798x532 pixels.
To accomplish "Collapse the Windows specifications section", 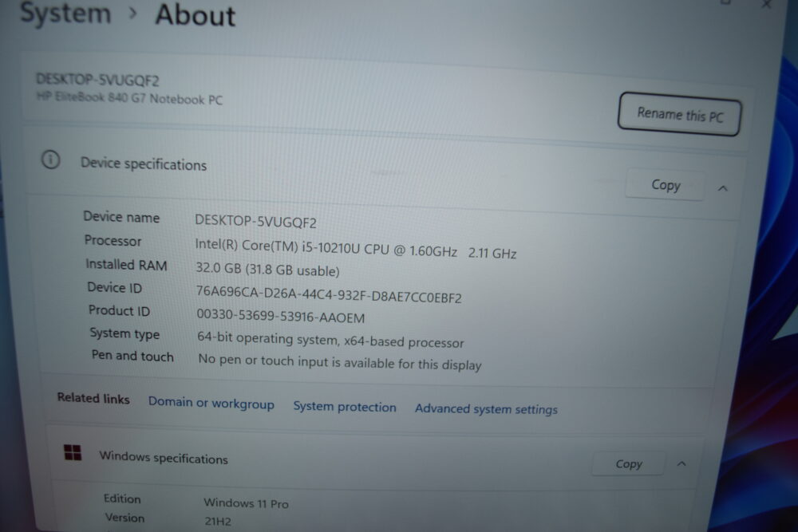I will (x=681, y=464).
